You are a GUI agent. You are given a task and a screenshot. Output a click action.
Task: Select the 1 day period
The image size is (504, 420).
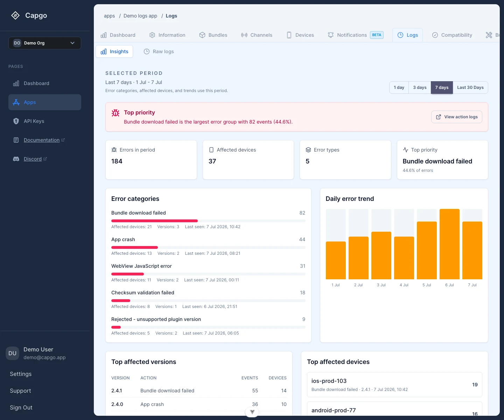399,87
